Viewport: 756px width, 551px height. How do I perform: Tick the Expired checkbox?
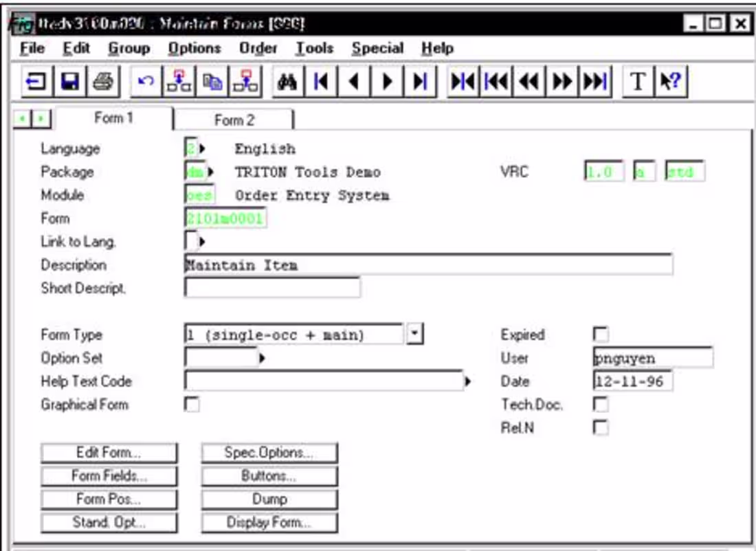pyautogui.click(x=600, y=334)
